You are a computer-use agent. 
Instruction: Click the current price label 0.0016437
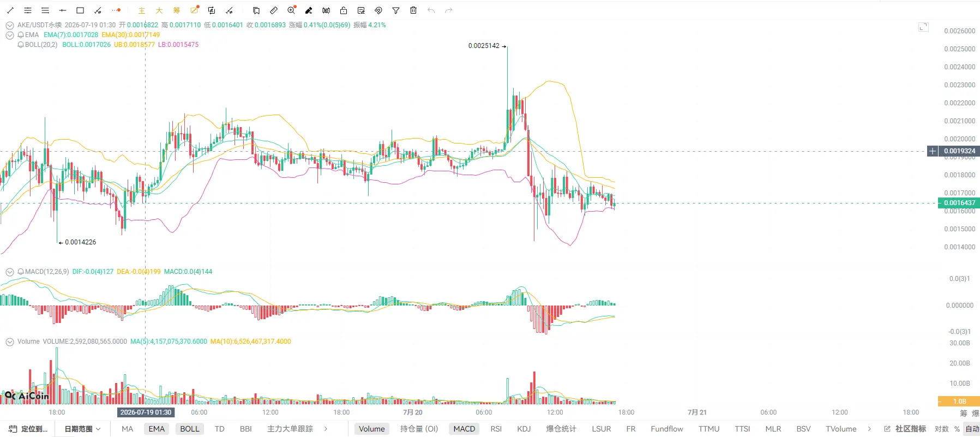point(959,203)
